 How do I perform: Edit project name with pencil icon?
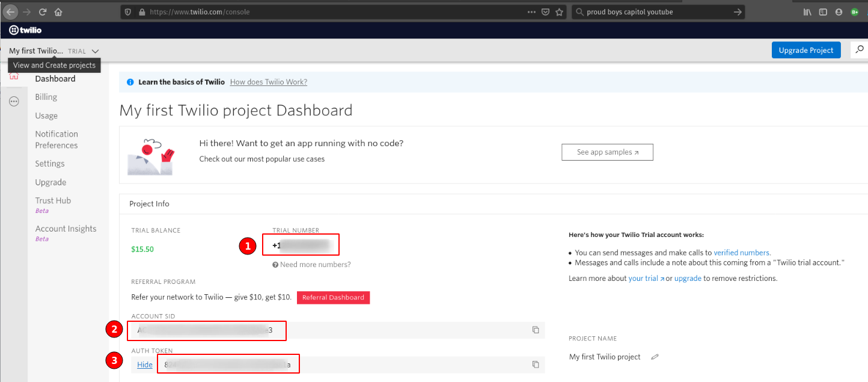[x=655, y=357]
